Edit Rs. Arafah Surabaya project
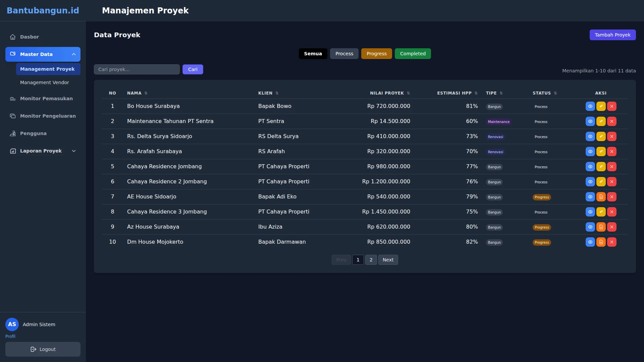644x362 pixels. [601, 152]
